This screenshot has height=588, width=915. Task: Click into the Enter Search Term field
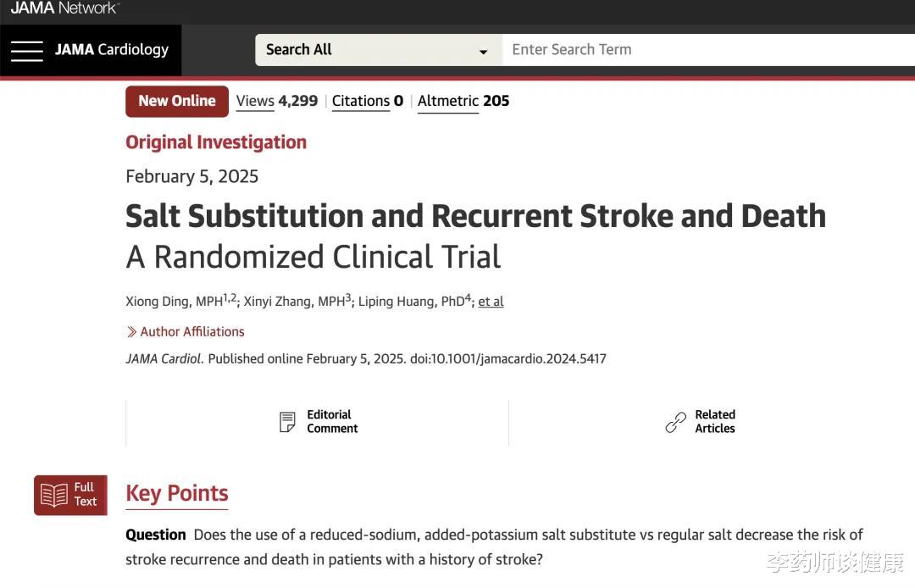click(x=703, y=50)
